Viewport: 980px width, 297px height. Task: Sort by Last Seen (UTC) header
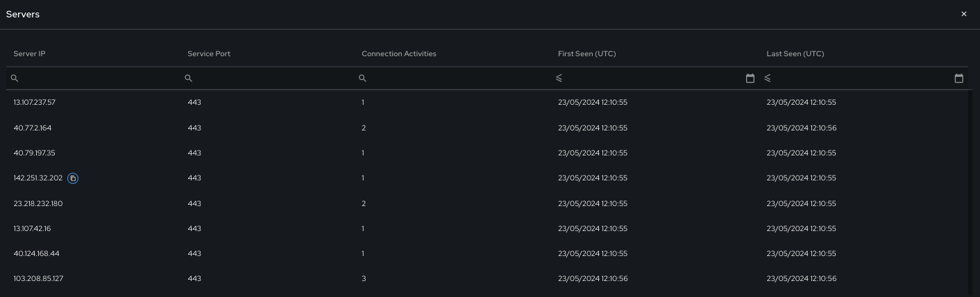click(x=795, y=54)
